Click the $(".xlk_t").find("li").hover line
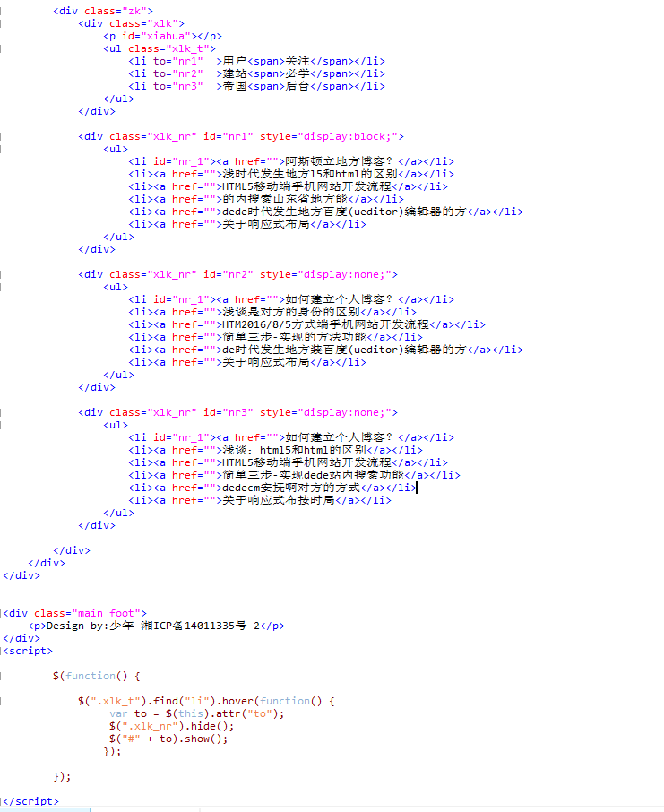The width and height of the screenshot is (664, 812). click(x=207, y=701)
